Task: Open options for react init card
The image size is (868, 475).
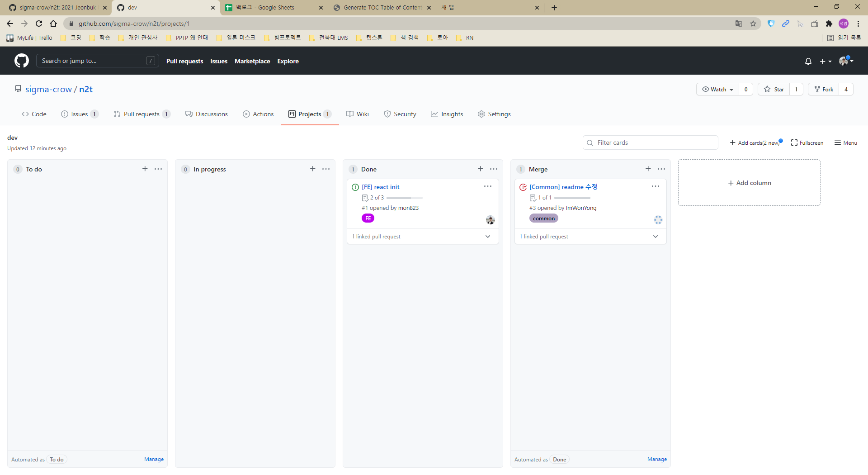Action: (x=488, y=186)
